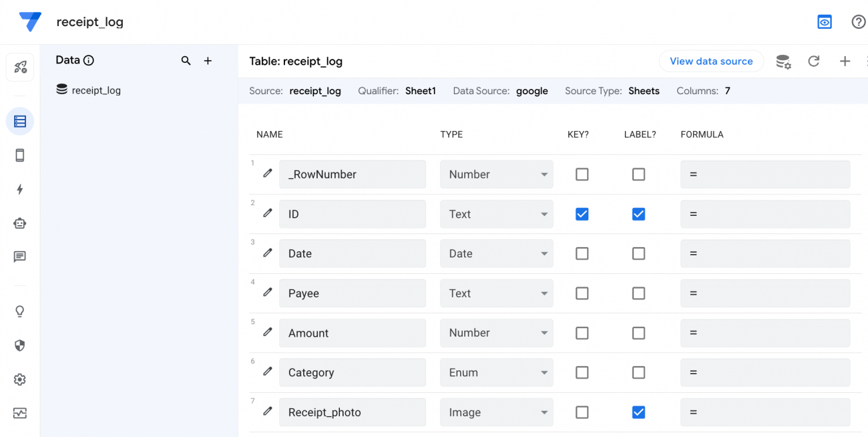
Task: Open type dropdown for ID column
Action: tap(497, 214)
